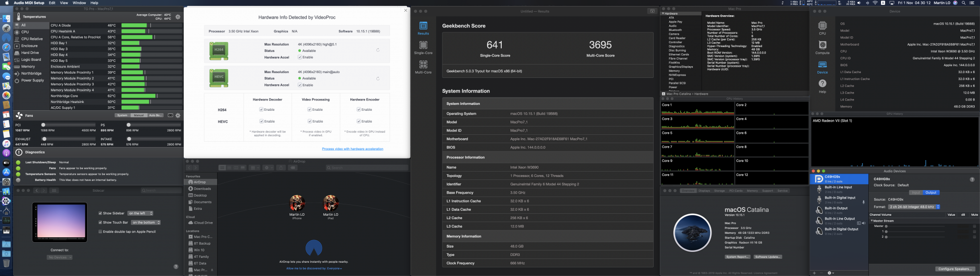Image resolution: width=980 pixels, height=276 pixels.
Task: Switch to Storage tab in About This Mac
Action: pyautogui.click(x=719, y=191)
